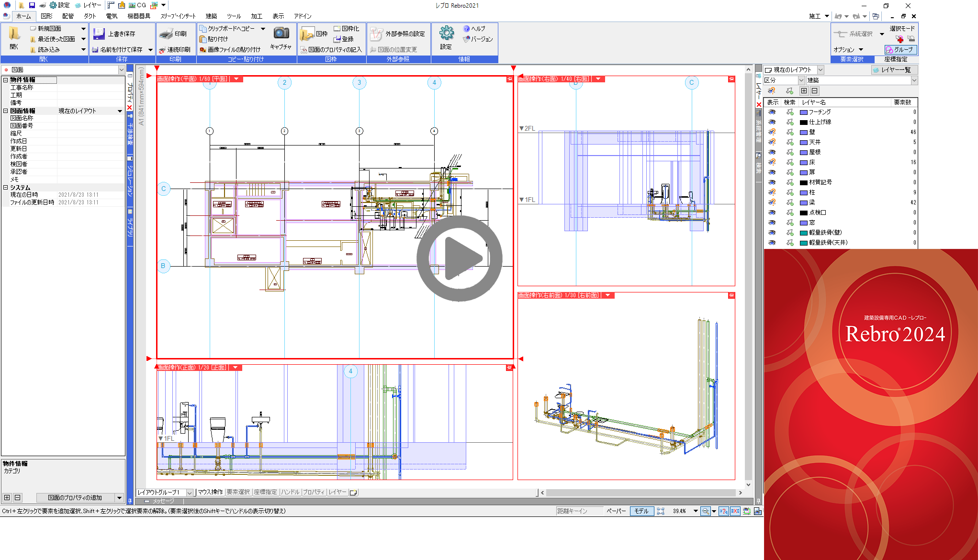This screenshot has width=978, height=560.
Task: Click the グループ button in selection mode
Action: 900,50
